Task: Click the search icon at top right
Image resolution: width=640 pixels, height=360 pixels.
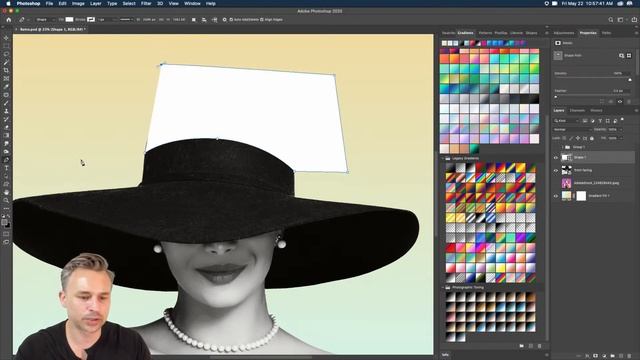Action: 611,20
